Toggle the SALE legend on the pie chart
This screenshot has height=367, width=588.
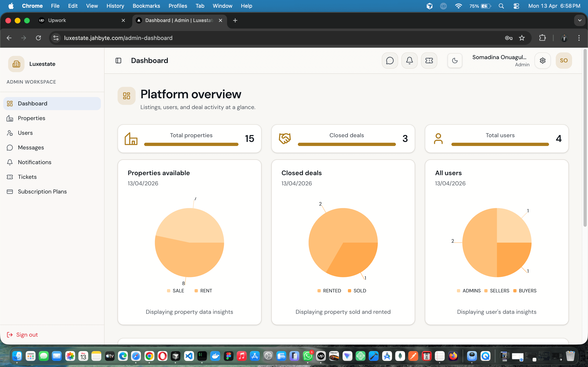click(176, 291)
